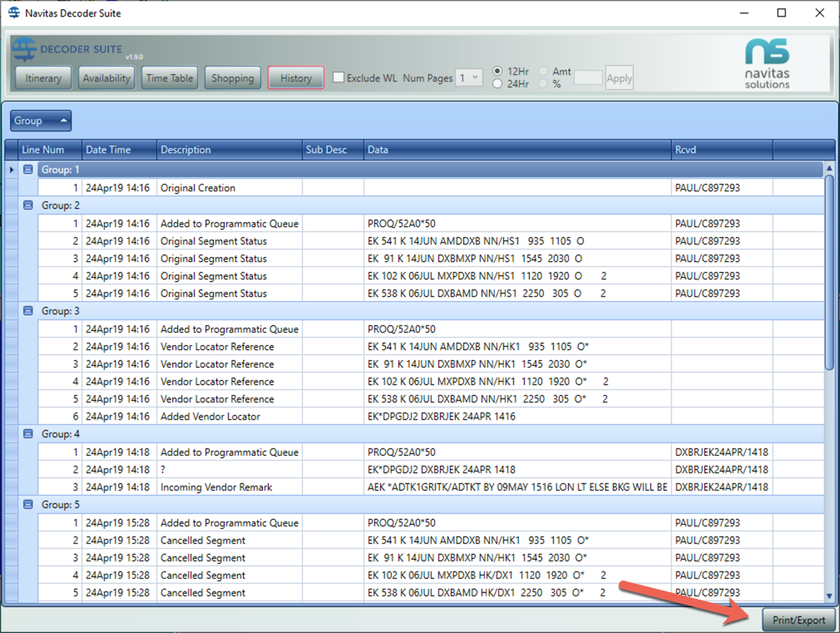The height and width of the screenshot is (633, 840).
Task: Click data cell 'EK*DPGDJ2 DXBRJEK 24APR 1418'
Action: coord(517,469)
